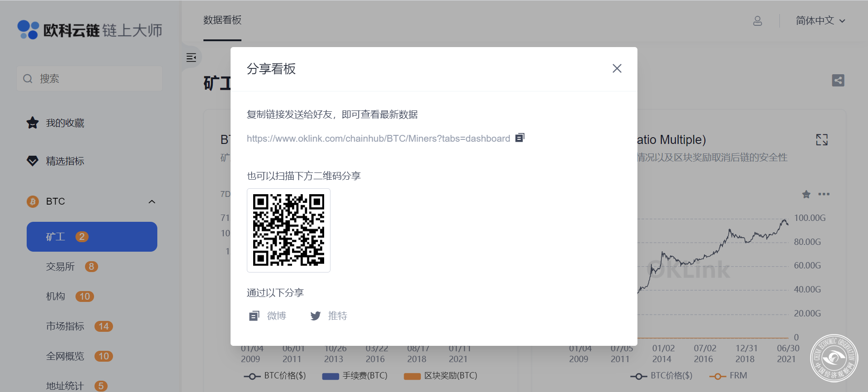Expand the right chart to fullscreen
The width and height of the screenshot is (868, 392).
[x=822, y=139]
